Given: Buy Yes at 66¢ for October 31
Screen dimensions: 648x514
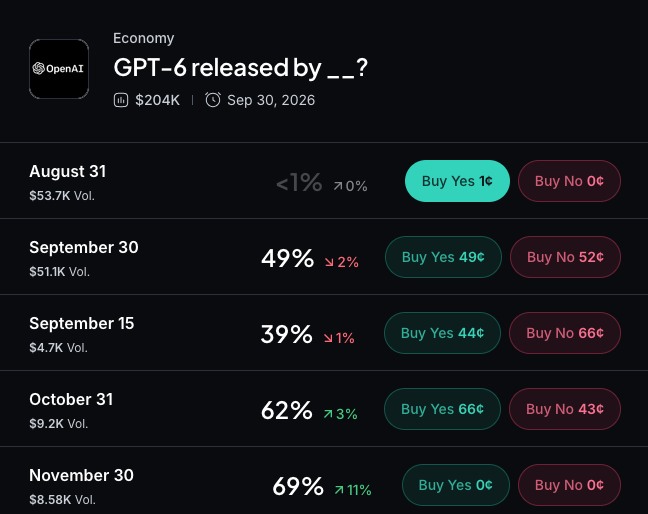Looking at the screenshot, I should [x=442, y=409].
